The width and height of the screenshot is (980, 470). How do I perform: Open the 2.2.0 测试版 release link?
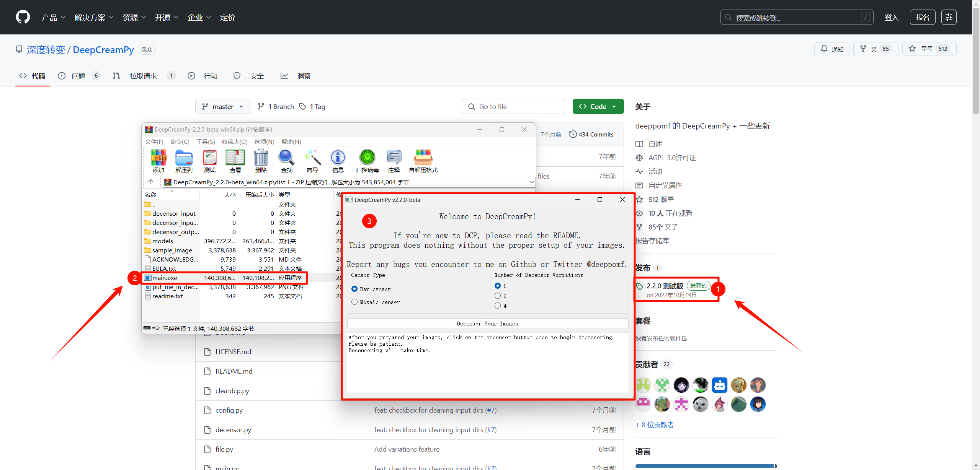coord(665,286)
